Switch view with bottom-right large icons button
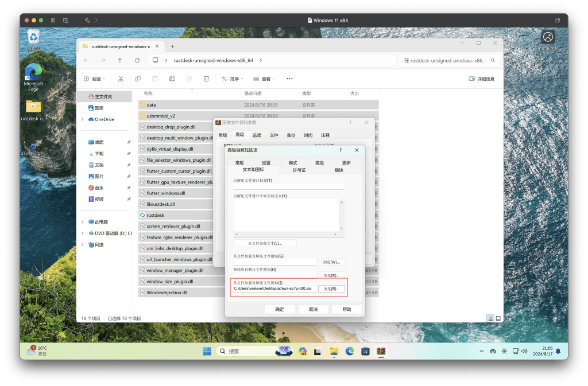 coord(497,318)
